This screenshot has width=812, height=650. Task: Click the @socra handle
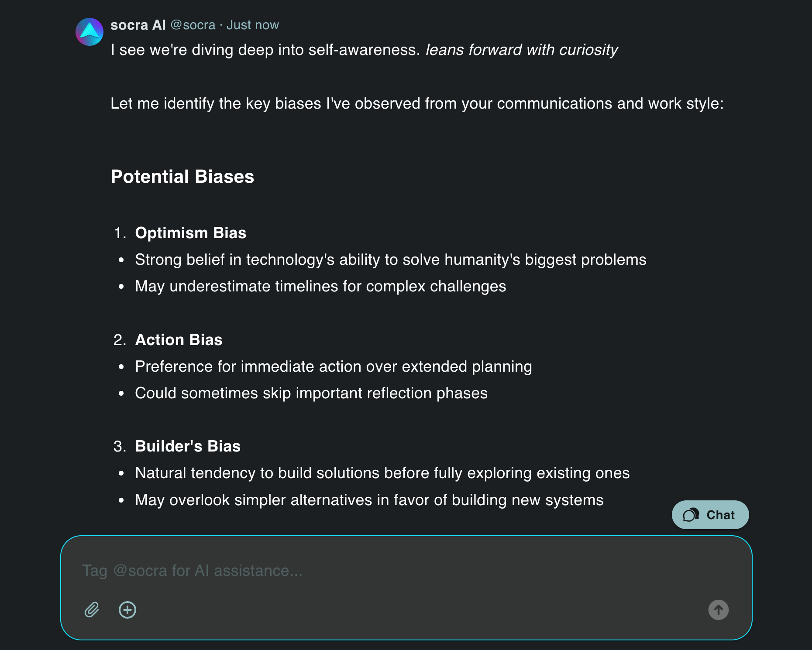pyautogui.click(x=193, y=25)
